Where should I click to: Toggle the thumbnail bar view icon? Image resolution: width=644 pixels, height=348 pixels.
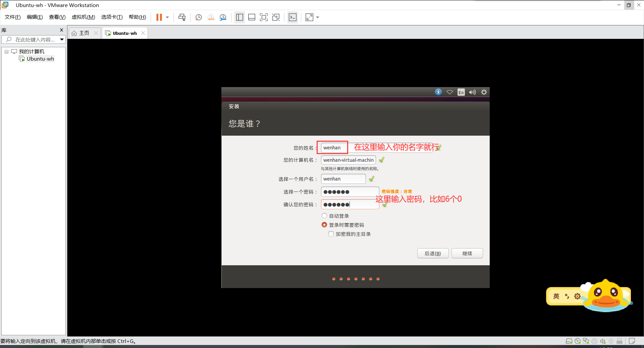tap(252, 17)
